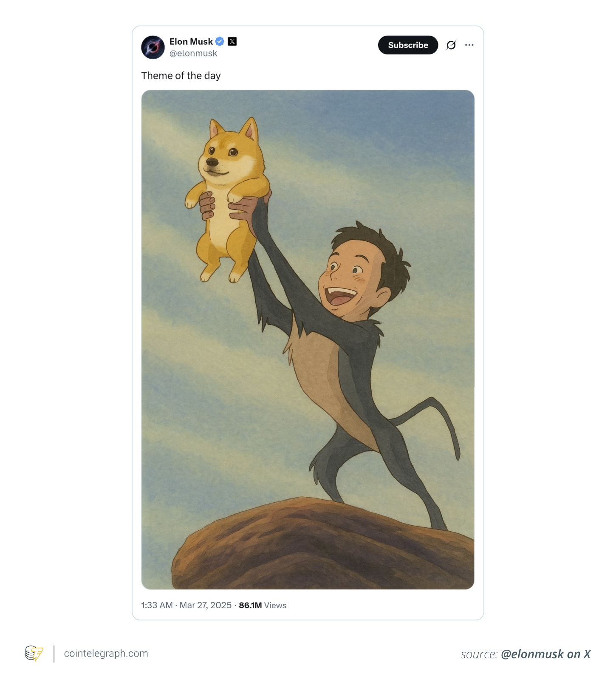616x688 pixels.
Task: Click the Cointelegraph logo in the footer
Action: coord(34,654)
